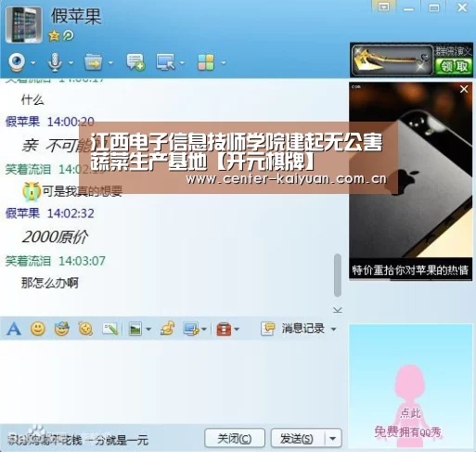
Task: Open the send button options arrow
Action: [x=333, y=438]
